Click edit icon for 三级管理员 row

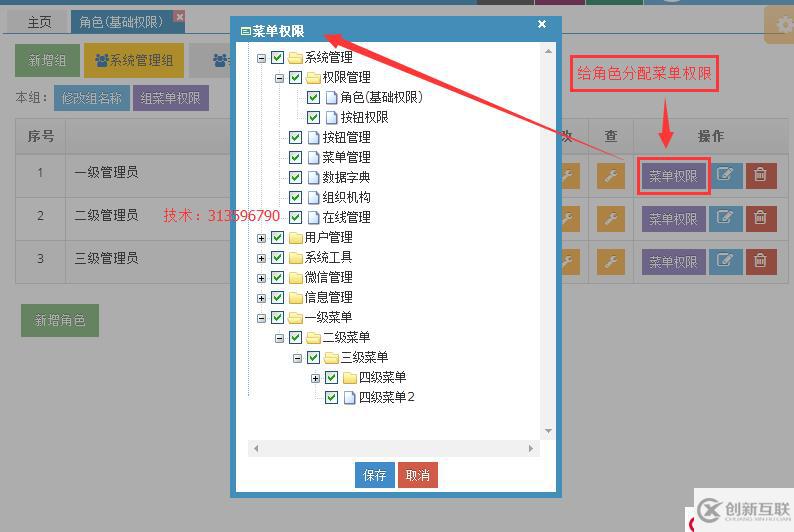(725, 262)
